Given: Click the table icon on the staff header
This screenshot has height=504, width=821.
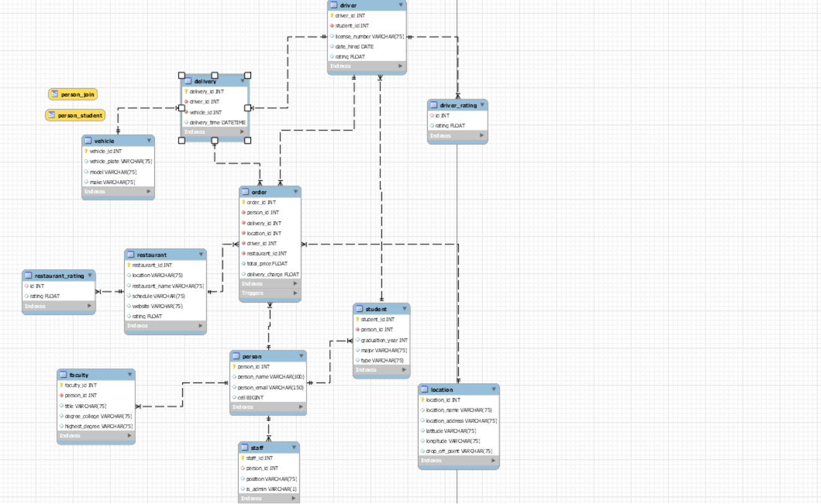Looking at the screenshot, I should [x=244, y=446].
